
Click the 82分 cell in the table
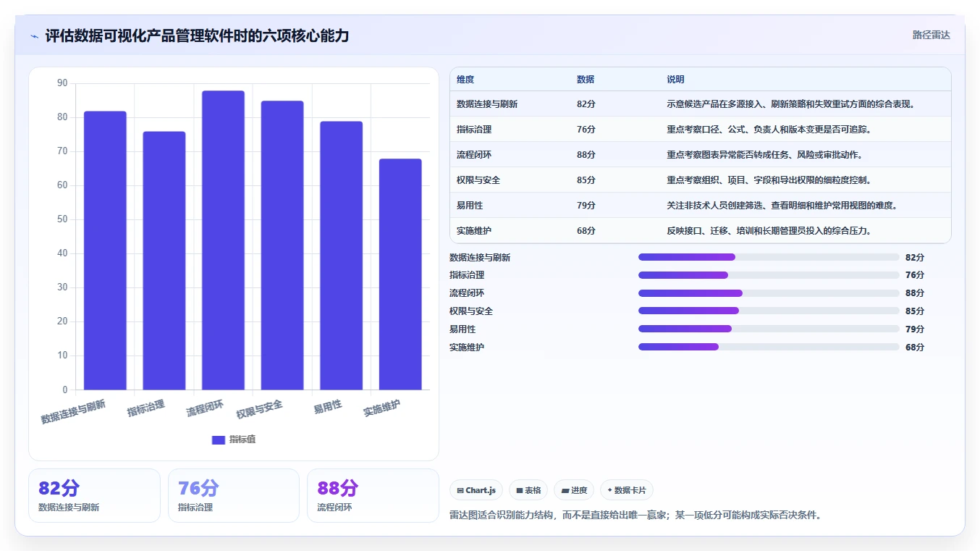586,104
